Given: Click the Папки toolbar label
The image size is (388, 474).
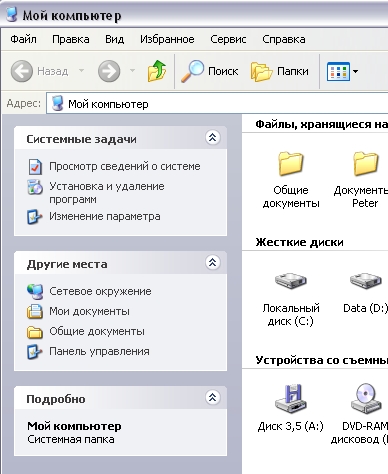Looking at the screenshot, I should click(x=292, y=71).
